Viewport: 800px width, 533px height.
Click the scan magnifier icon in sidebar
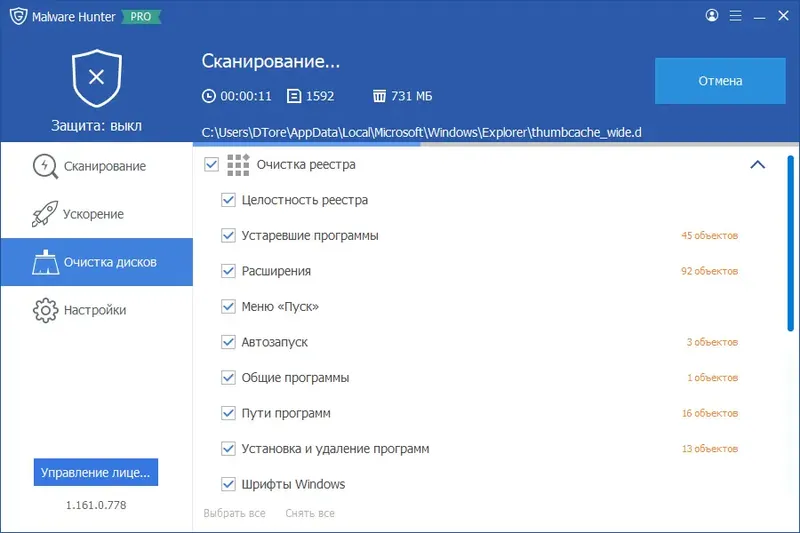45,166
